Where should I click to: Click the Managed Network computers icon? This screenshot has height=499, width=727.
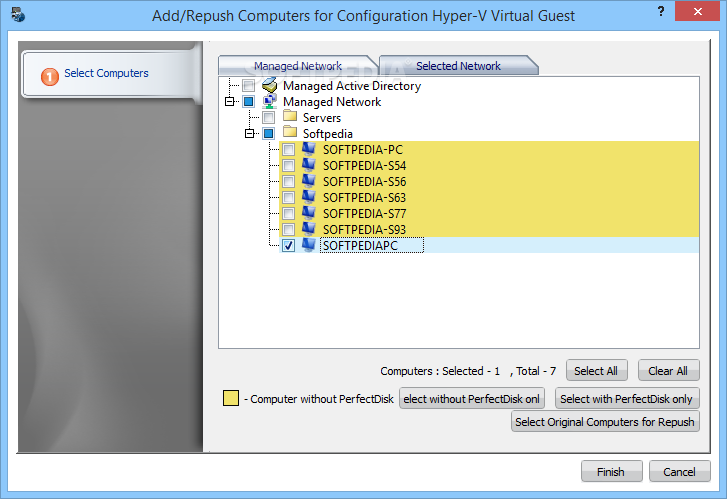click(x=269, y=102)
